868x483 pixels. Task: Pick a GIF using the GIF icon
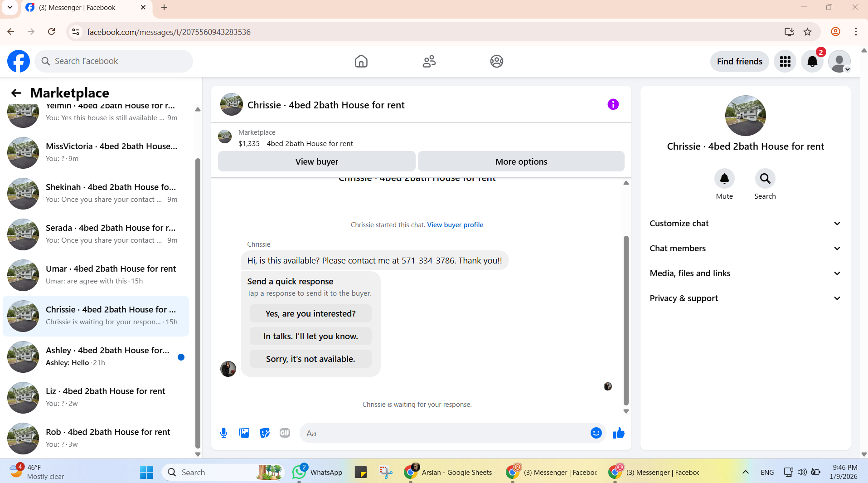coord(285,433)
